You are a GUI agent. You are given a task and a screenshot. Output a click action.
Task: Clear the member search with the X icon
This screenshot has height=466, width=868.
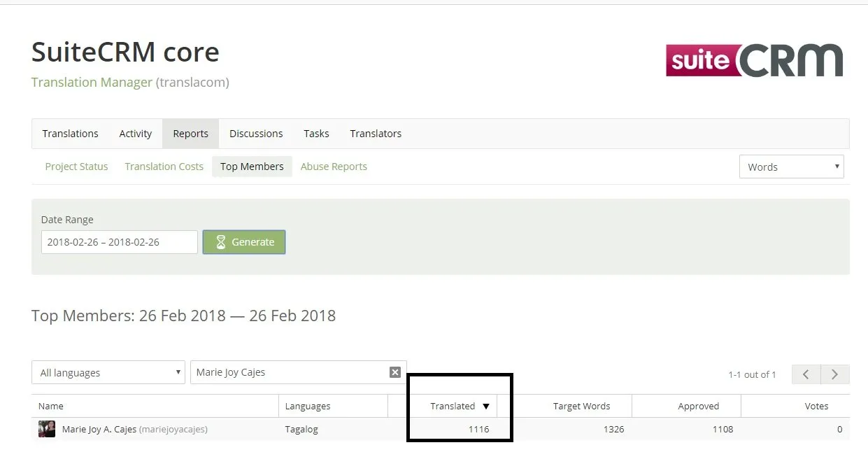[394, 372]
